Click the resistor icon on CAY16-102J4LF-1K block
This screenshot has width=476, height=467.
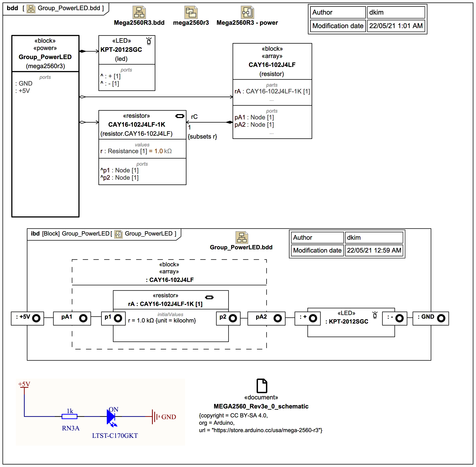[x=180, y=116]
